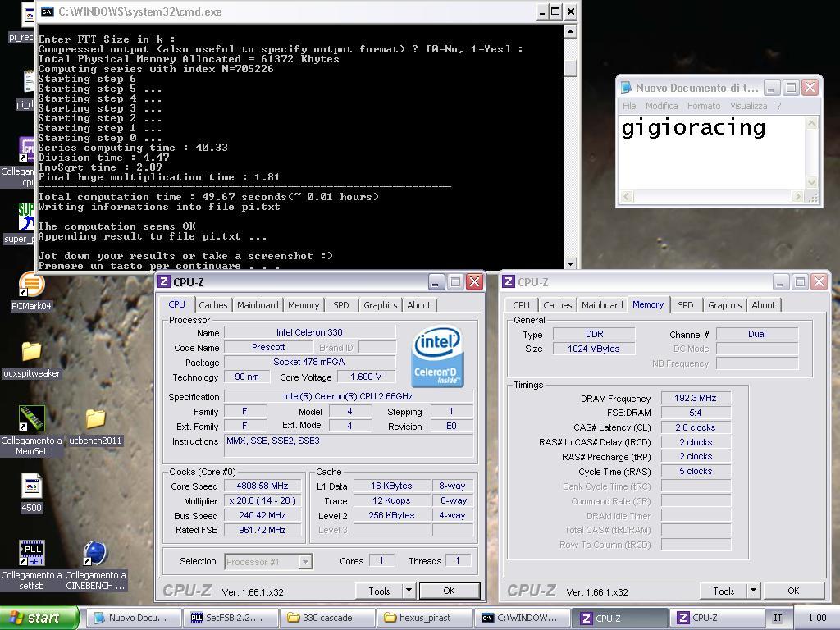
Task: Click the IT language indicator in tray
Action: coord(778,618)
